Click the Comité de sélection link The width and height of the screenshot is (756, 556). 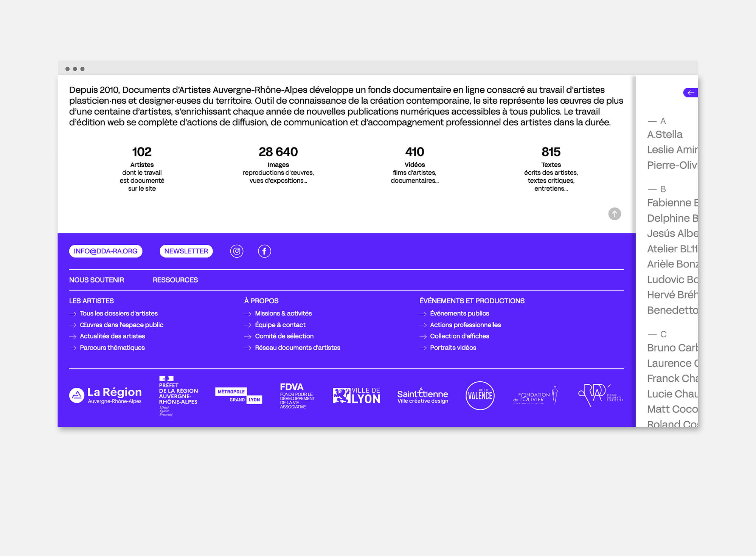tap(284, 336)
